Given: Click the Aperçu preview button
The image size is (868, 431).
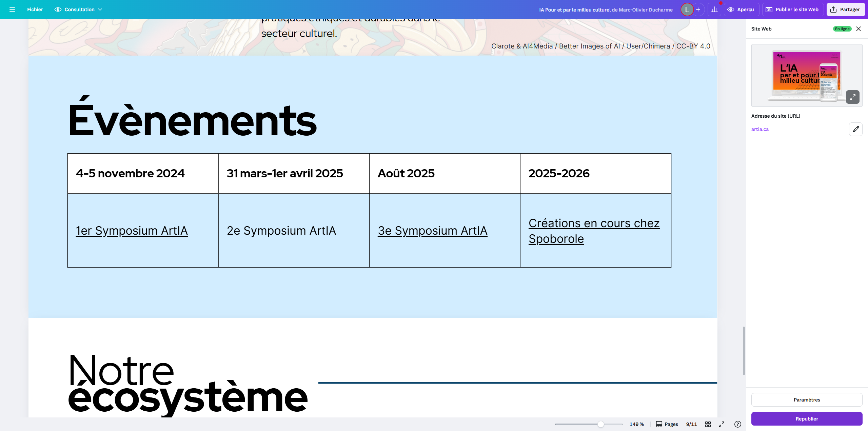Looking at the screenshot, I should coord(741,9).
